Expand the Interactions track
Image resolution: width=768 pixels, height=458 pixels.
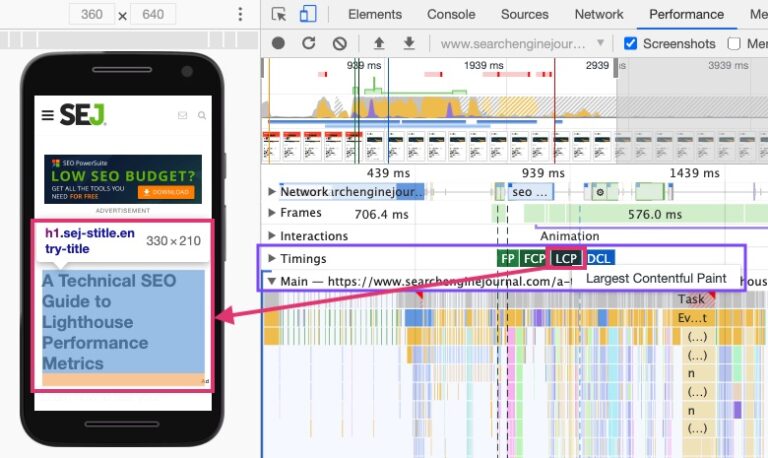tap(272, 236)
